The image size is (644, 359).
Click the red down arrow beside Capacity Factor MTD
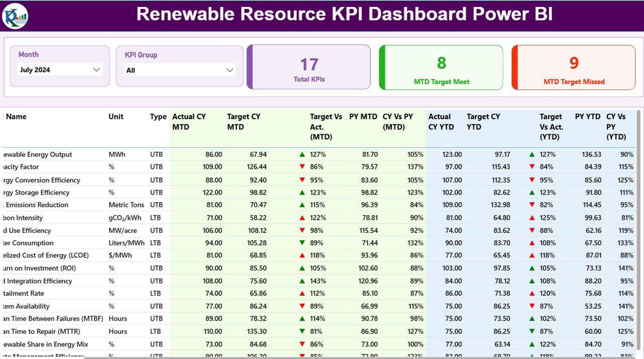pyautogui.click(x=302, y=167)
